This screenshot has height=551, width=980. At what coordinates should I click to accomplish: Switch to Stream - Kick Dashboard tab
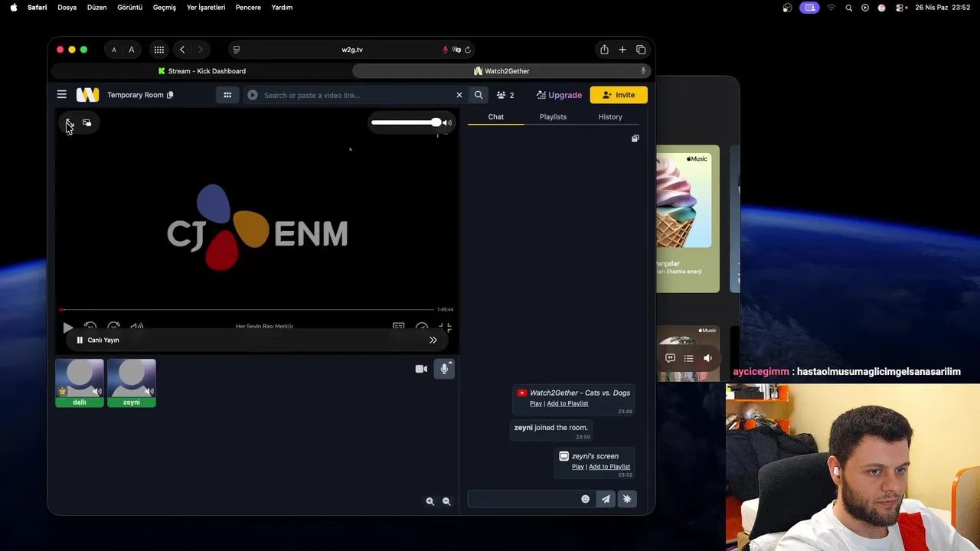click(202, 71)
